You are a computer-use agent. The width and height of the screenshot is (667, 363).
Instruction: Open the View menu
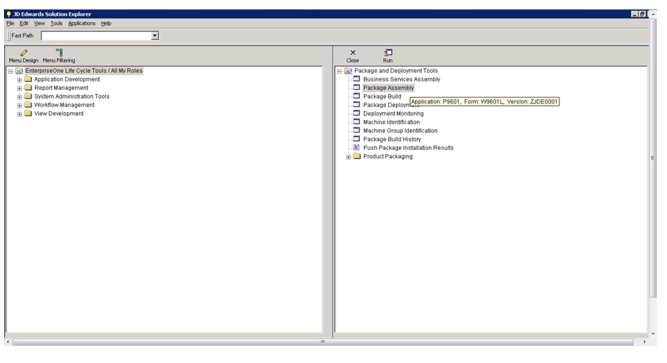40,23
